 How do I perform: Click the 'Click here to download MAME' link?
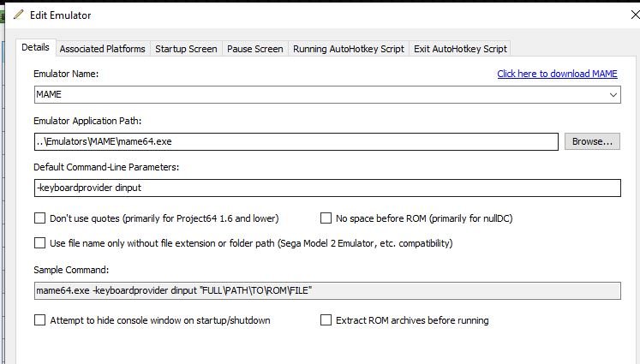point(557,74)
